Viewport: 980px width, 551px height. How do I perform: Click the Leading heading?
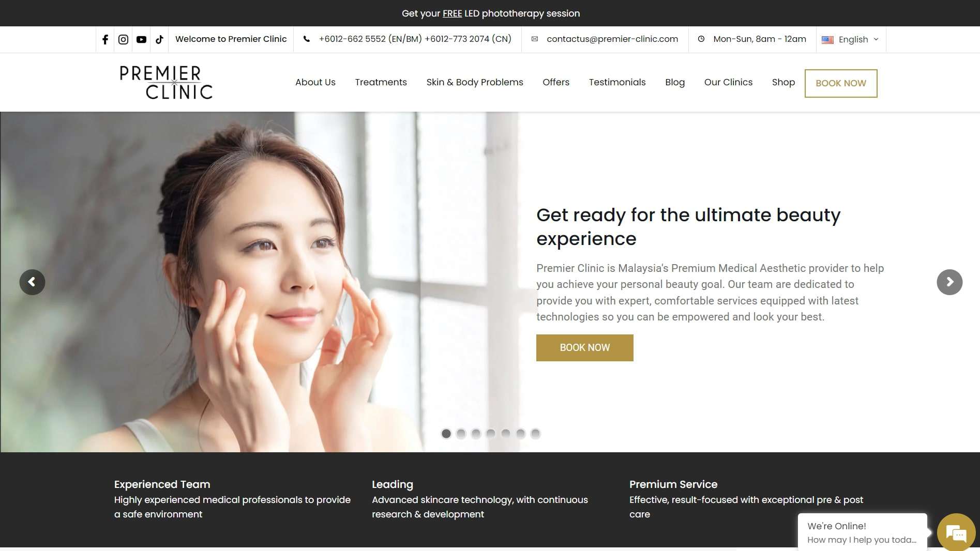pos(393,484)
